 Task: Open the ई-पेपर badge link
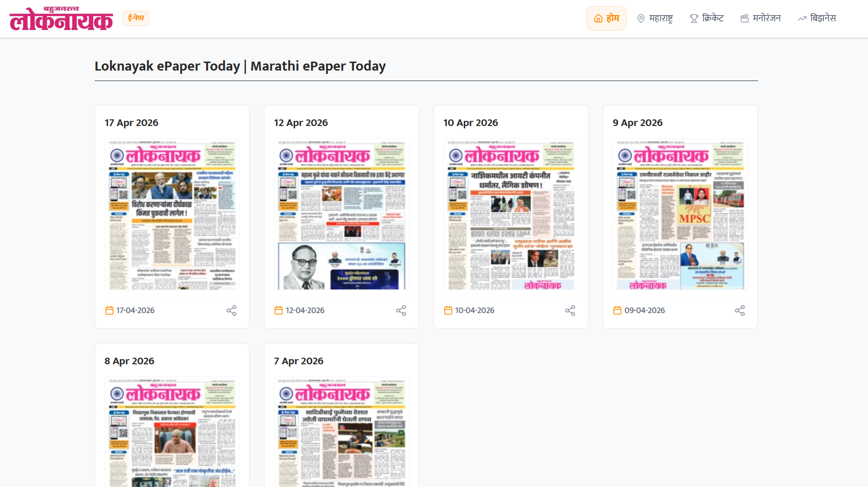coord(136,18)
